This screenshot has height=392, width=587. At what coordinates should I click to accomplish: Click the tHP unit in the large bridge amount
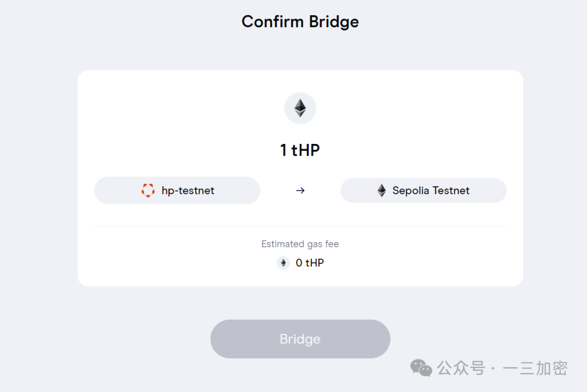pos(306,150)
